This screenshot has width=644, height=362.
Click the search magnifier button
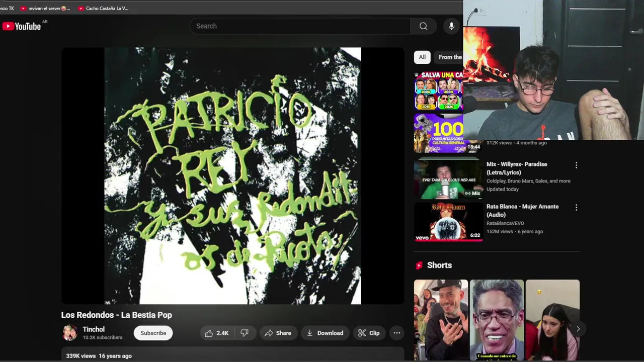click(x=423, y=26)
